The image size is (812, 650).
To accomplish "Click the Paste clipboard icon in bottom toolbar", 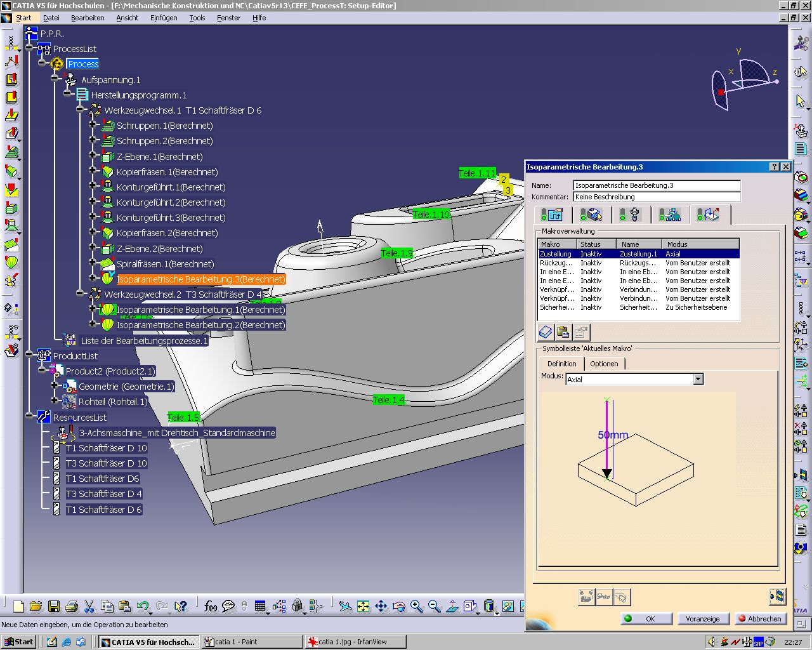I will coord(125,606).
